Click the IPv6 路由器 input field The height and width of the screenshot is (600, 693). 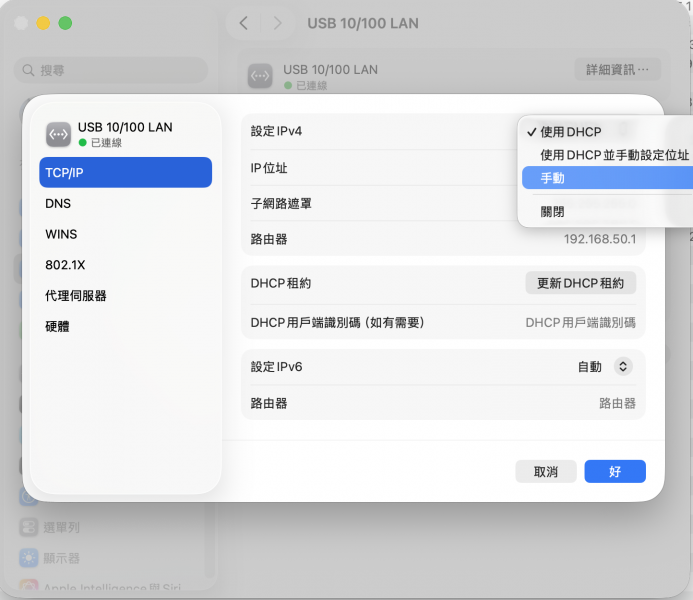tap(617, 403)
